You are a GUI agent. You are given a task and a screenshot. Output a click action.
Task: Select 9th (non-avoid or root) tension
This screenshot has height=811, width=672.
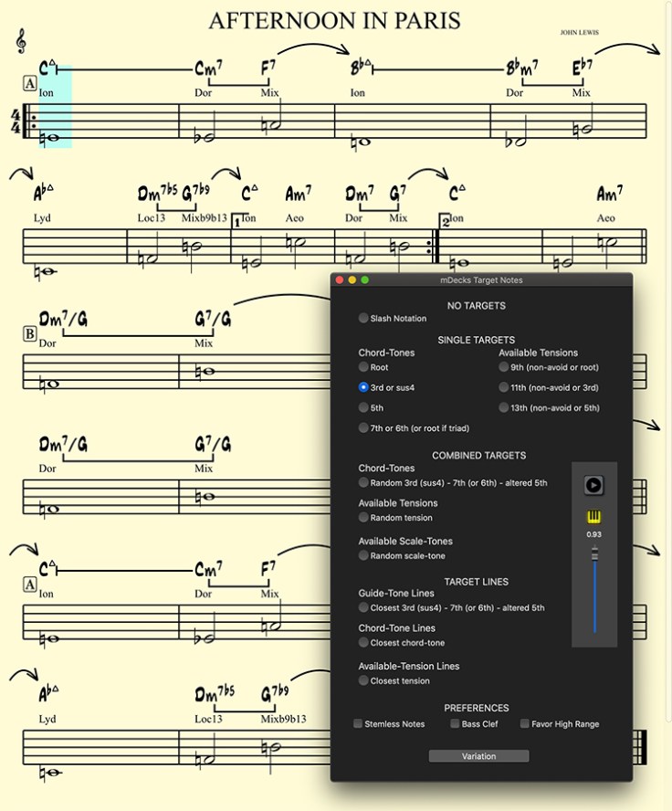pos(504,367)
